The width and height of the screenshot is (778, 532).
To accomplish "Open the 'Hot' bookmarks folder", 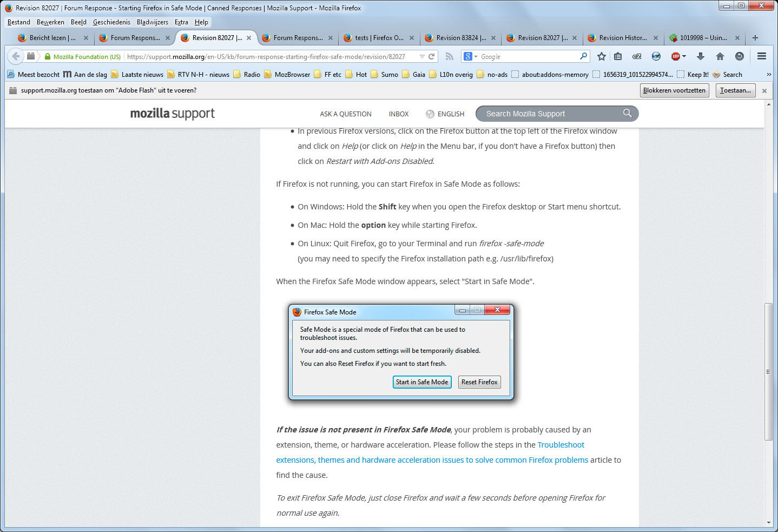I will pos(356,75).
